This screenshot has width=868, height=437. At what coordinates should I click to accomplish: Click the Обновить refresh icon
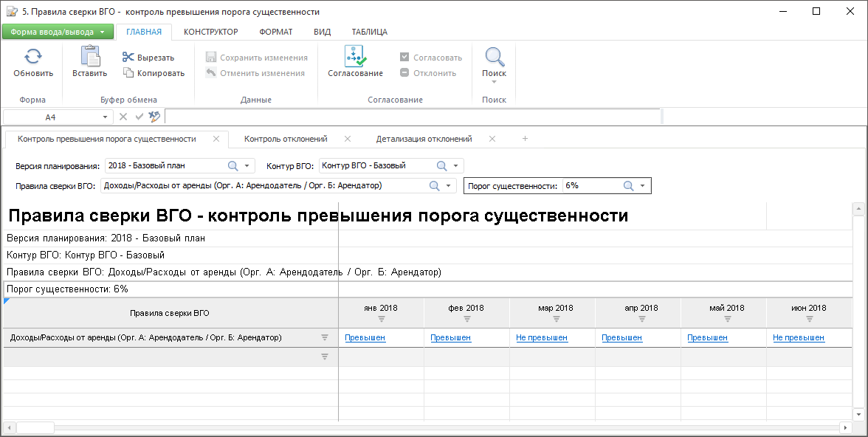[x=33, y=57]
